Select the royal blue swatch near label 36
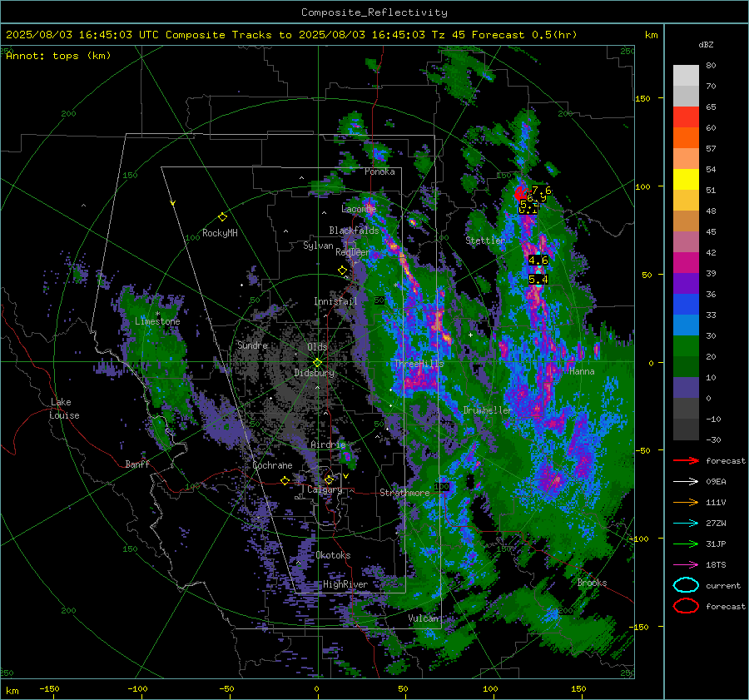The height and width of the screenshot is (700, 749). (x=686, y=305)
